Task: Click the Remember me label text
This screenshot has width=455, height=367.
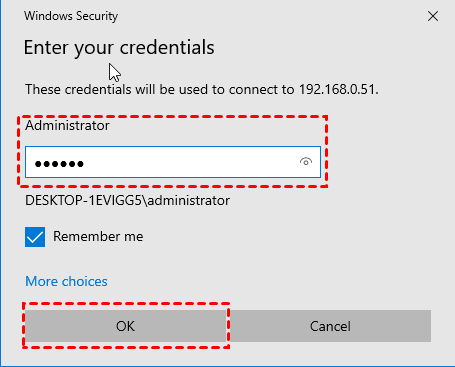Action: click(98, 236)
